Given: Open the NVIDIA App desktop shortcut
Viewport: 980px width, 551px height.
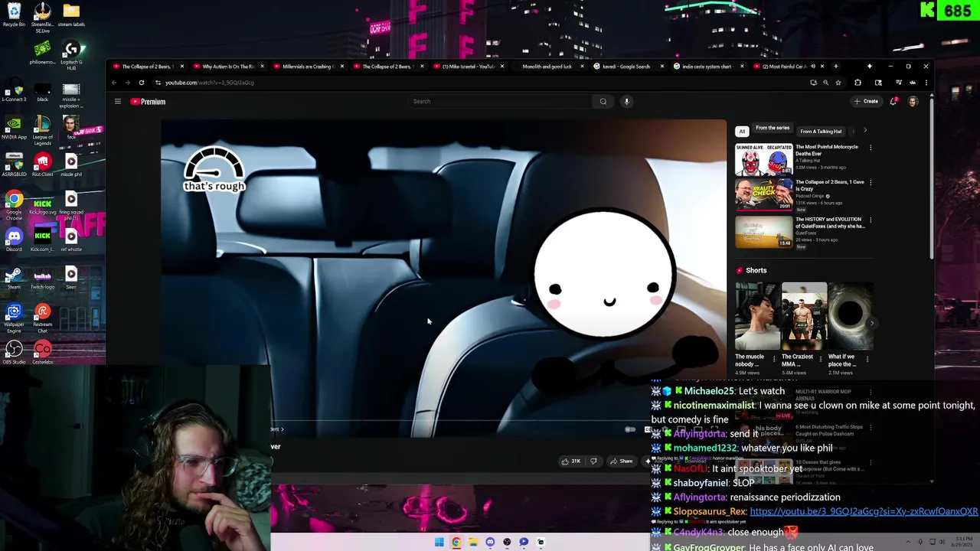Looking at the screenshot, I should [x=14, y=127].
